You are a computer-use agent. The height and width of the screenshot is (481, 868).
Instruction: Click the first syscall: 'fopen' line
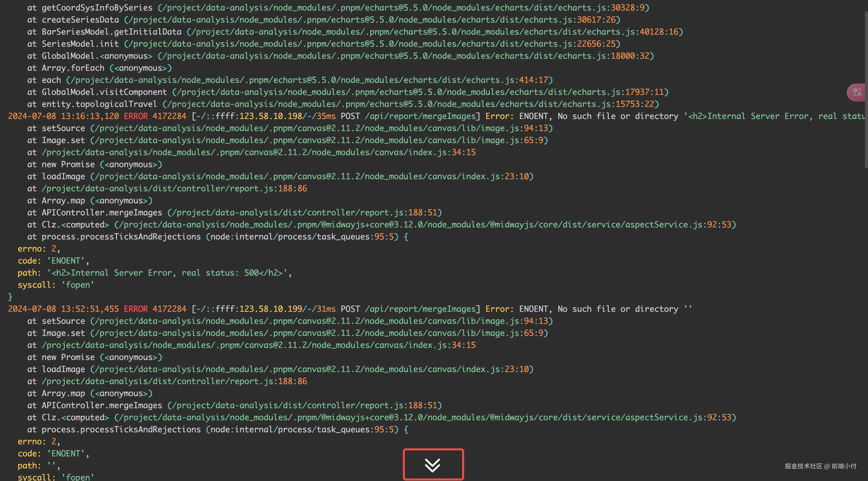coord(56,285)
